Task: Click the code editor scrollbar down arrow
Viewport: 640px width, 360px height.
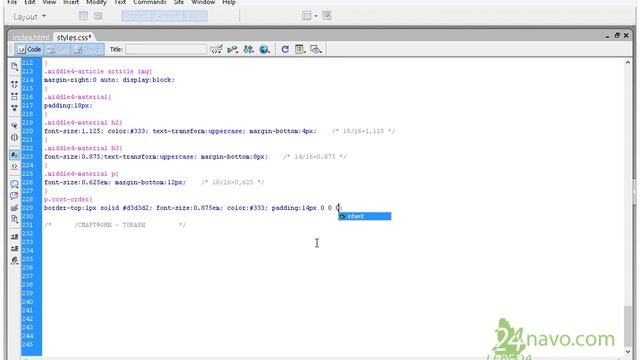Action: point(628,351)
